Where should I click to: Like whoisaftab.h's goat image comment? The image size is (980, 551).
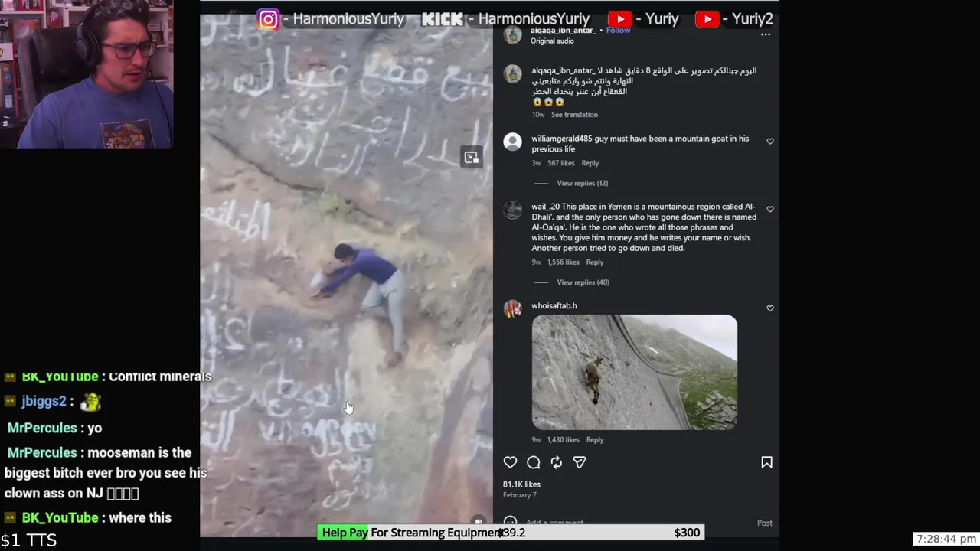[770, 308]
